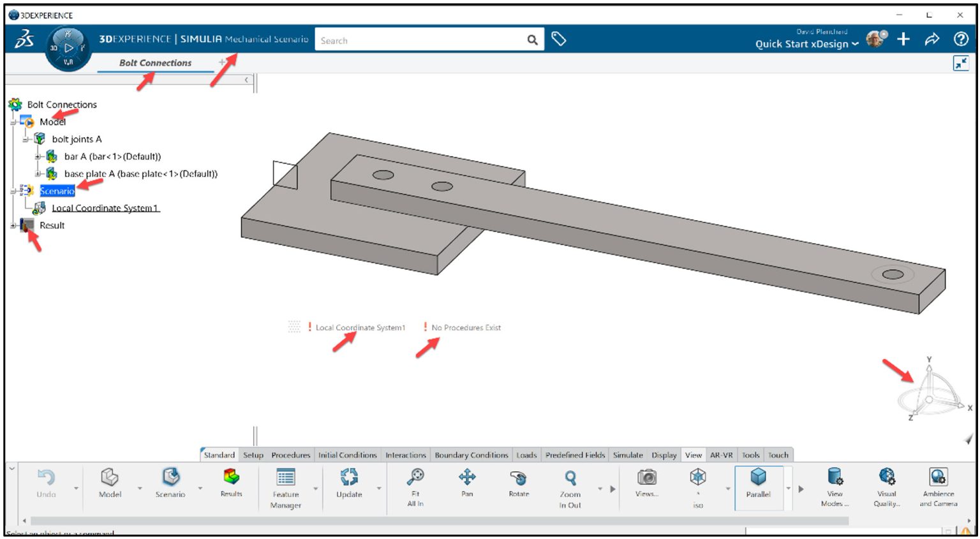Viewport: 980px width, 539px height.
Task: Open the Model tool on the action bar
Action: (x=109, y=477)
